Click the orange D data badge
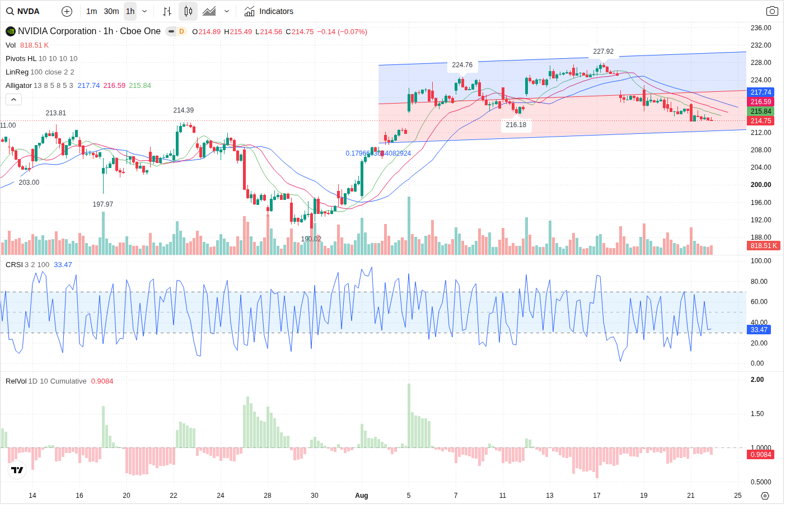Screen dimensions: 795x532 tap(181, 31)
